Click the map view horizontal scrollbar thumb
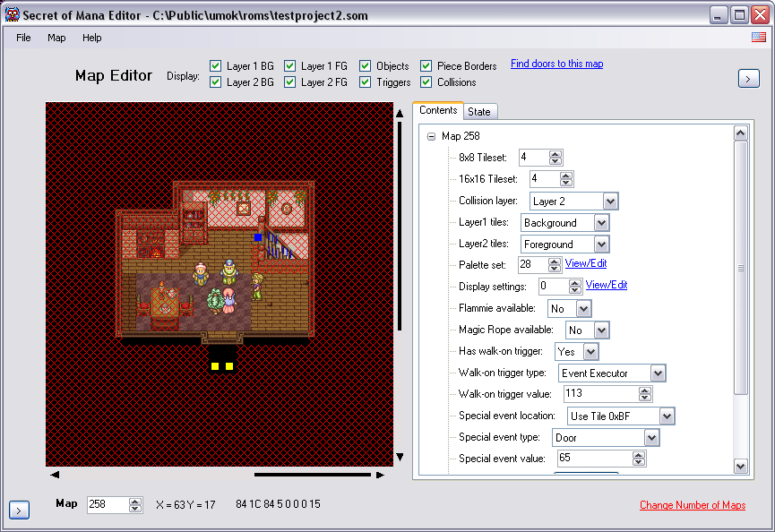 pyautogui.click(x=313, y=475)
